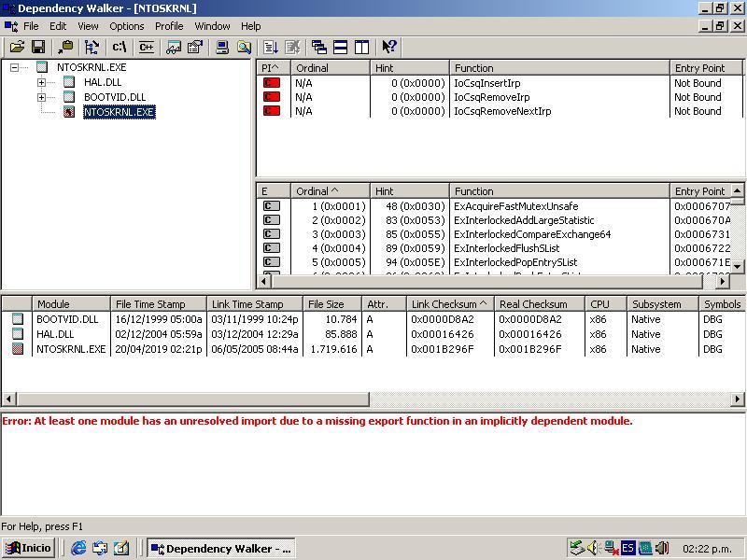747x560 pixels.
Task: Click the red import icon beside IoCsqRemoveIrp
Action: pos(272,97)
